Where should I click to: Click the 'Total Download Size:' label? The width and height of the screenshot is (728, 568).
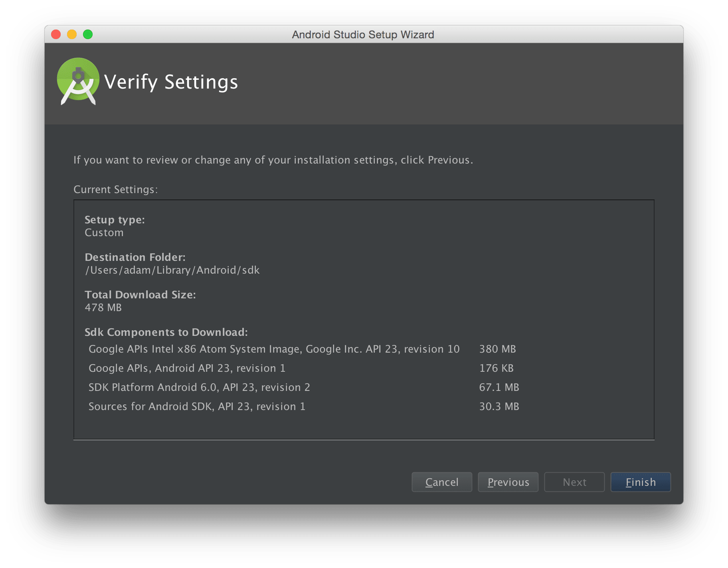140,295
